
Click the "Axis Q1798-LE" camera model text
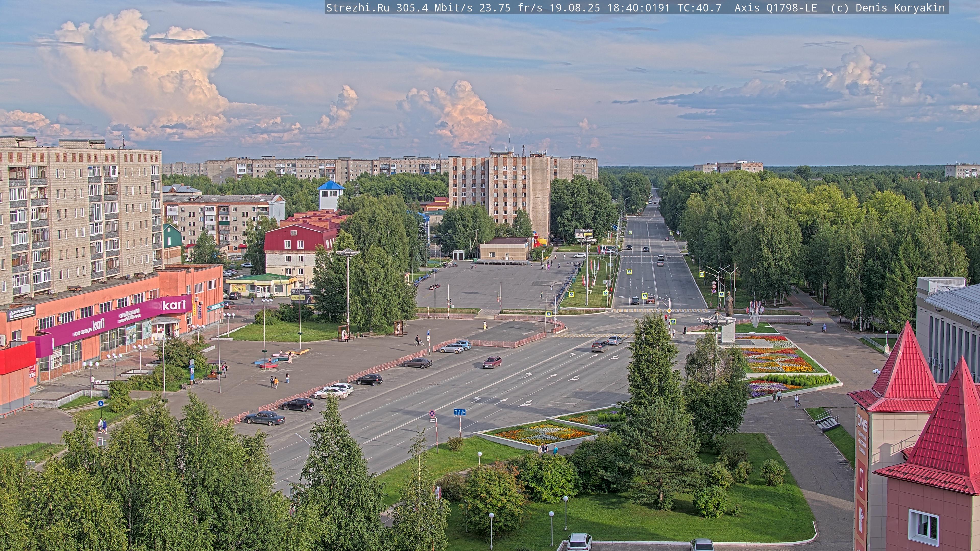click(x=776, y=8)
